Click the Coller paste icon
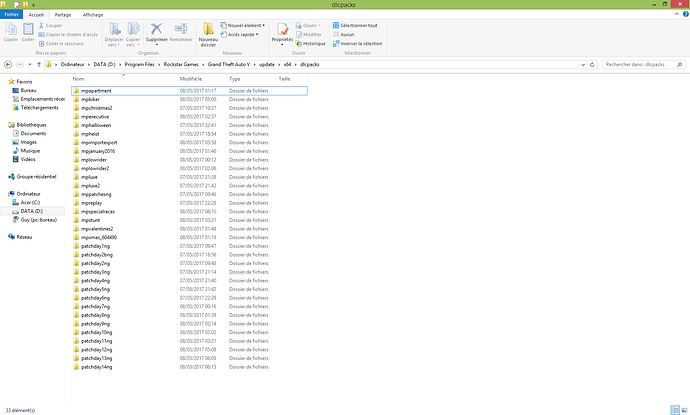Screen dimensions: 690x415 point(28,32)
